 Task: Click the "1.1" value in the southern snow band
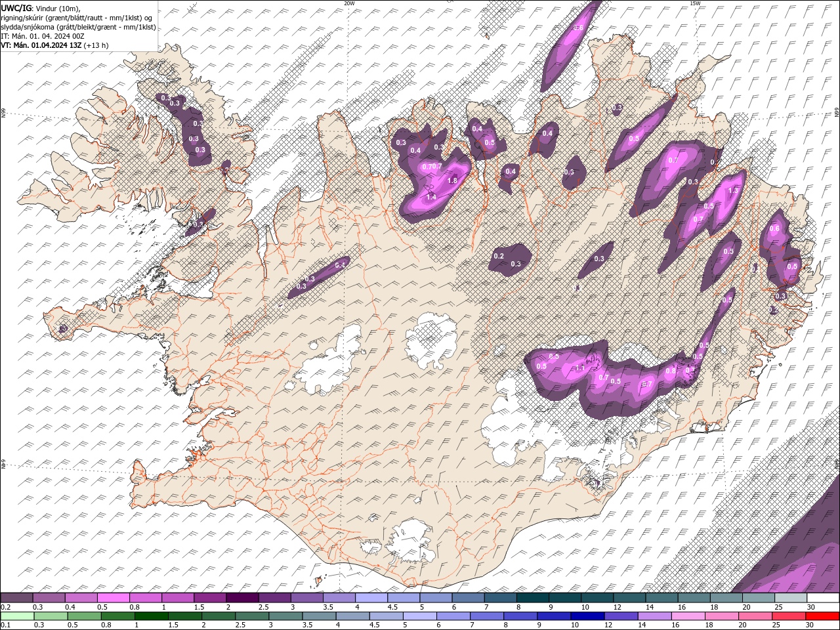click(x=579, y=369)
